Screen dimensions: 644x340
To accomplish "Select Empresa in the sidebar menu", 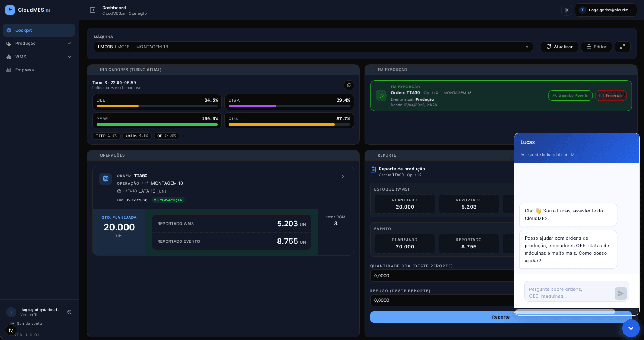I will (24, 70).
